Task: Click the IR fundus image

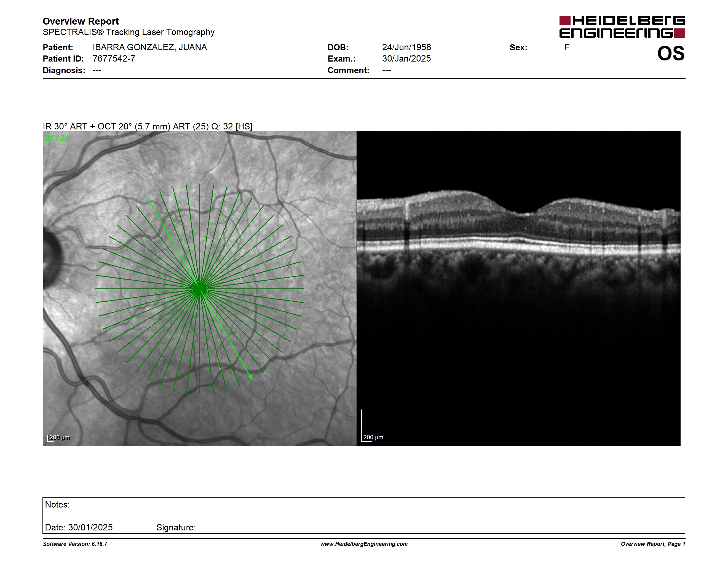Action: tap(199, 288)
